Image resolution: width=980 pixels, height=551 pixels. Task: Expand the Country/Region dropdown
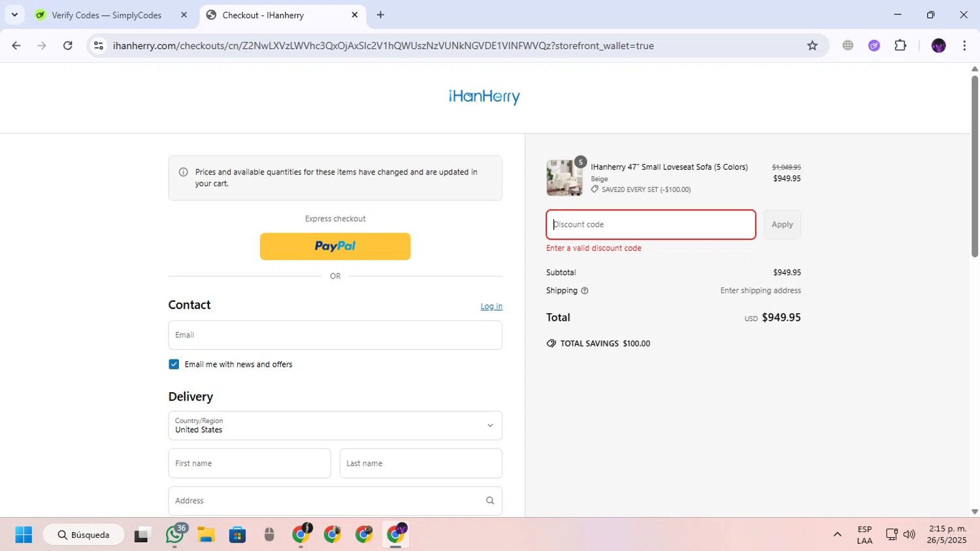pos(335,426)
